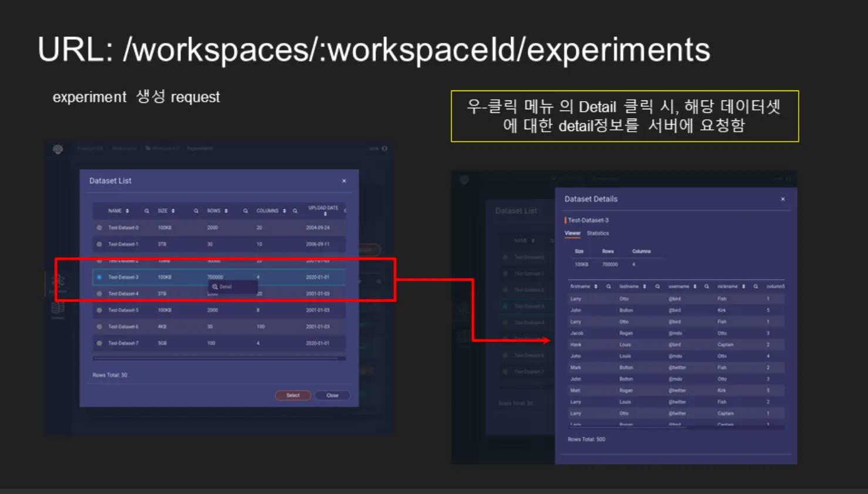Sort Dataset List by COLUMNS sort arrows
This screenshot has width=868, height=494.
coord(285,211)
